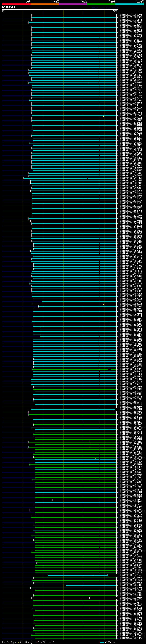Image resolution: width=146 pixels, height=644 pixels.
Task: Open hit UniRef100_A9SET7
Action: click(x=131, y=366)
